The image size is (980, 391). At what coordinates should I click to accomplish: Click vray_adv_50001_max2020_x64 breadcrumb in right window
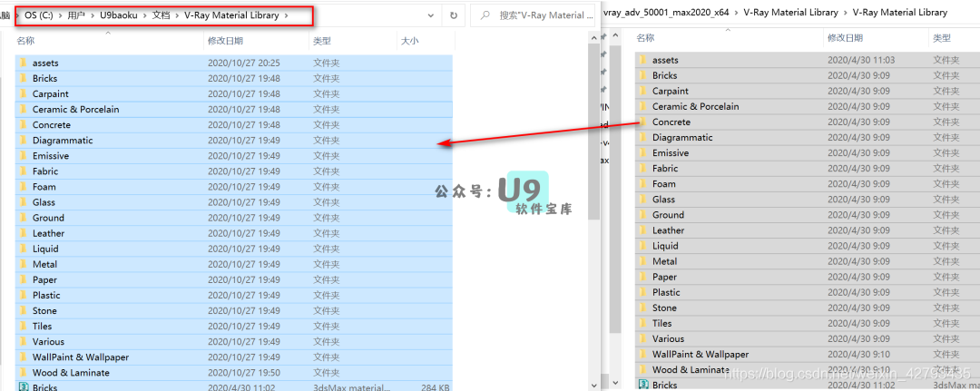click(668, 13)
